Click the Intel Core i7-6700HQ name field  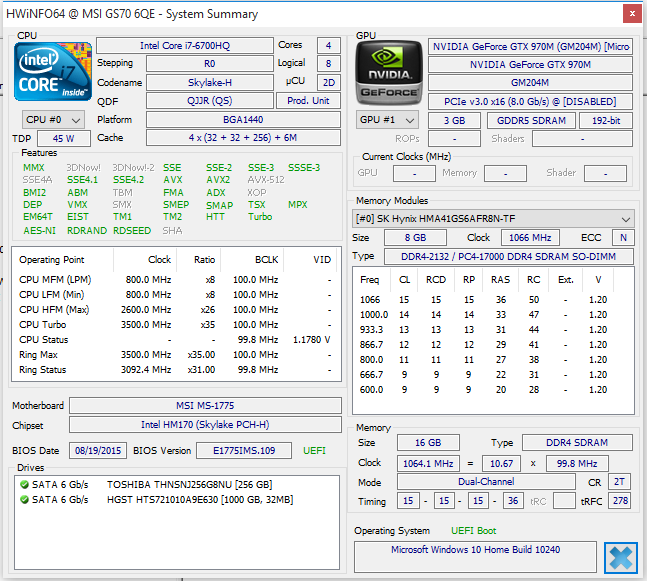click(x=185, y=45)
